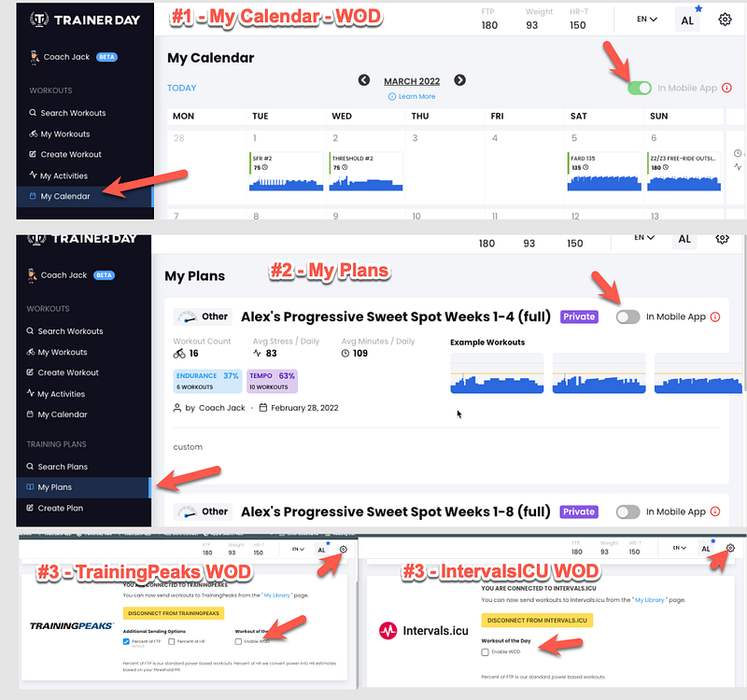Open Coach Jack in the My Calendar screenshot sidebar

coord(74,57)
